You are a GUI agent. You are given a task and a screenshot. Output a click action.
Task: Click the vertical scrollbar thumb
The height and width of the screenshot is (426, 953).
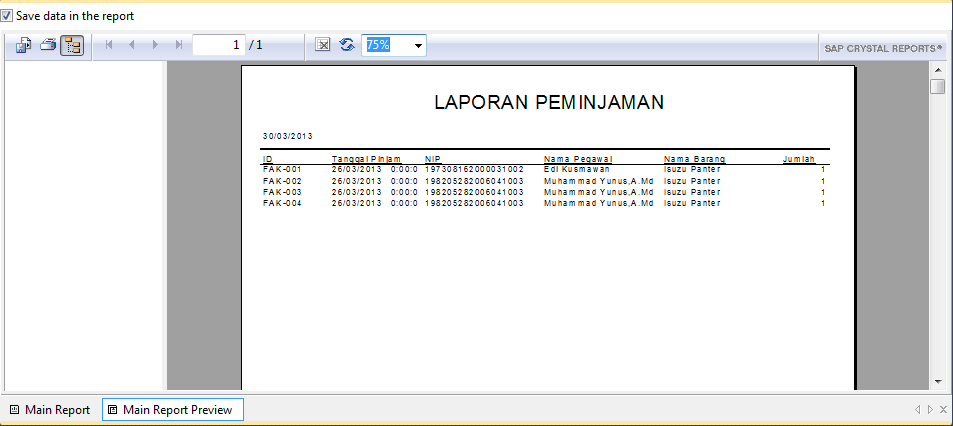pos(938,87)
